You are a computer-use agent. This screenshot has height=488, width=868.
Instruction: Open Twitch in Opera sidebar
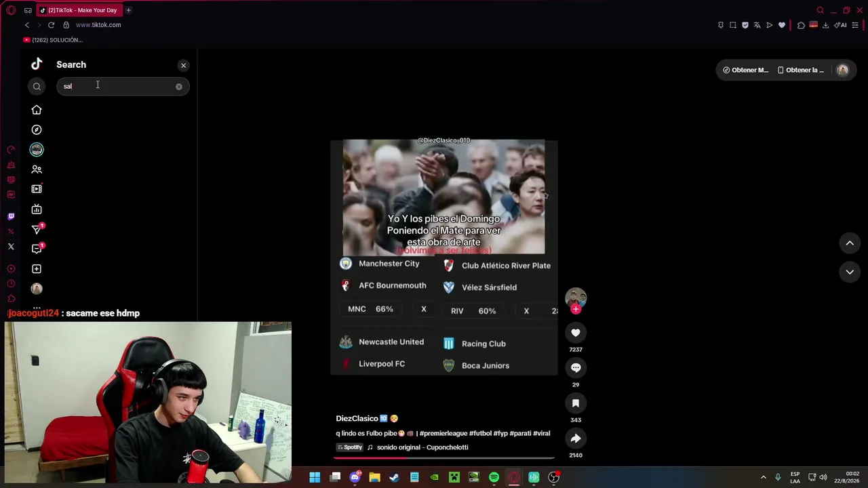click(11, 216)
